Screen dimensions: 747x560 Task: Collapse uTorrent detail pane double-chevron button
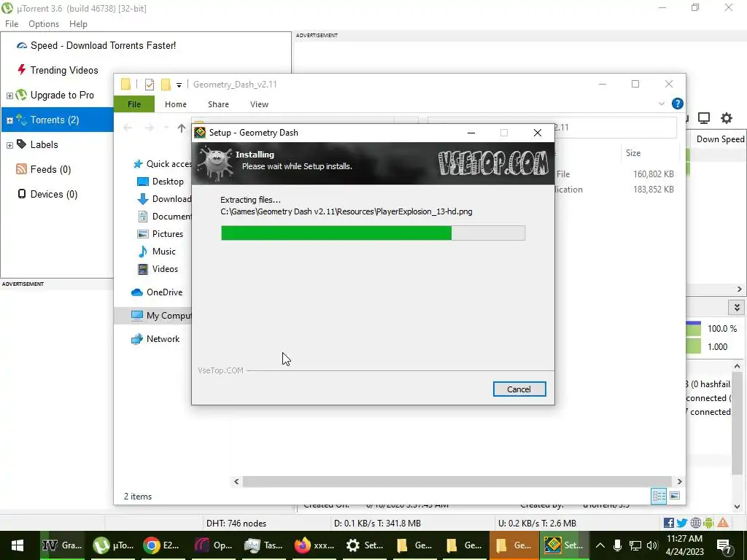(x=737, y=308)
